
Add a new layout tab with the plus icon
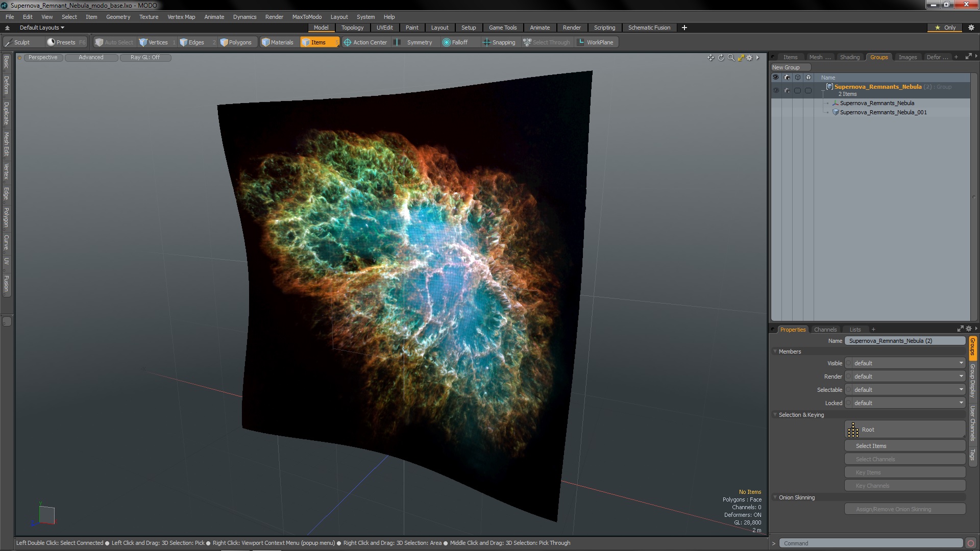(x=684, y=28)
